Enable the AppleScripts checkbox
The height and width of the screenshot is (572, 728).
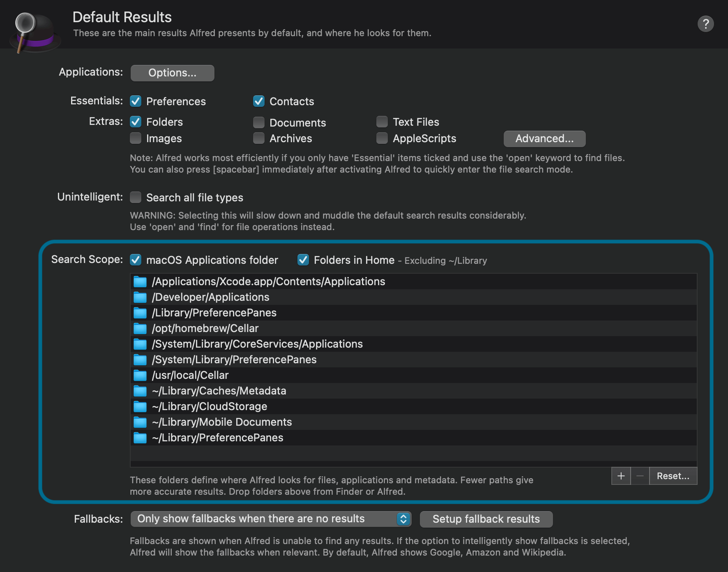[382, 138]
